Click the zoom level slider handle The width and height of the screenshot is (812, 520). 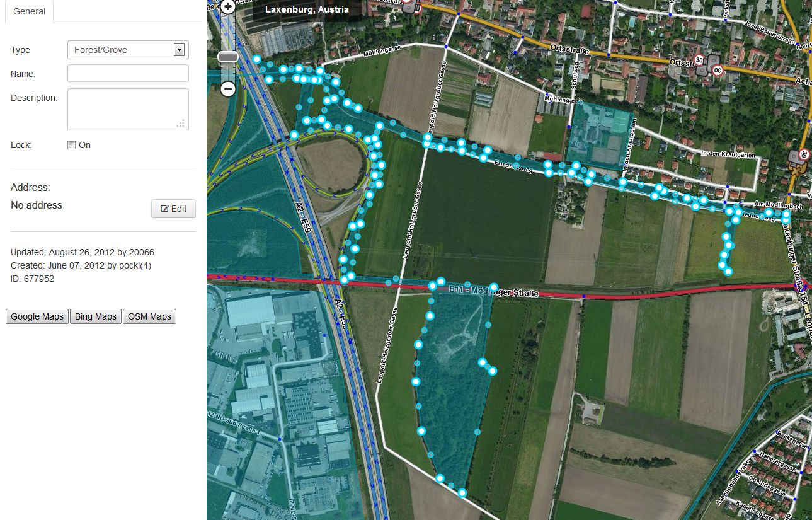click(228, 57)
